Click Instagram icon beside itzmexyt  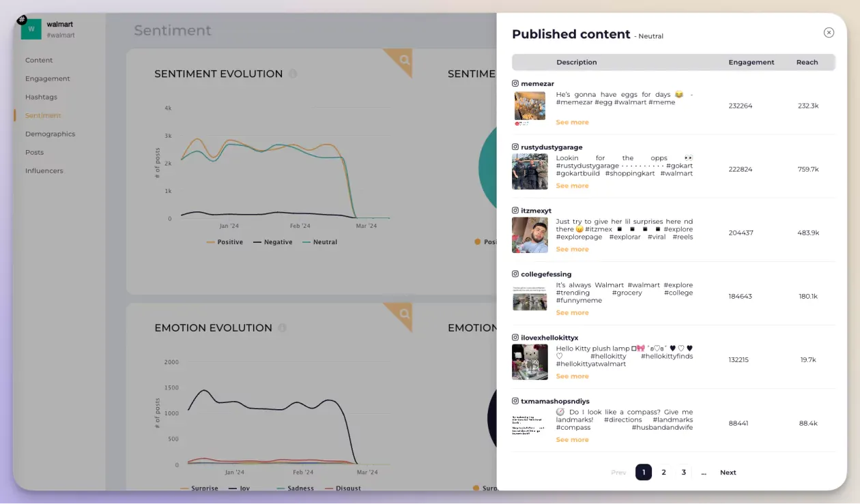(515, 210)
